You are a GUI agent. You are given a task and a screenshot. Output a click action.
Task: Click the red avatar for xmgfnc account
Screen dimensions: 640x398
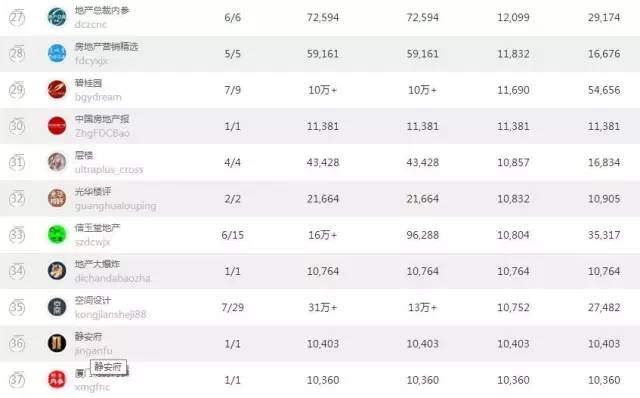(57, 380)
